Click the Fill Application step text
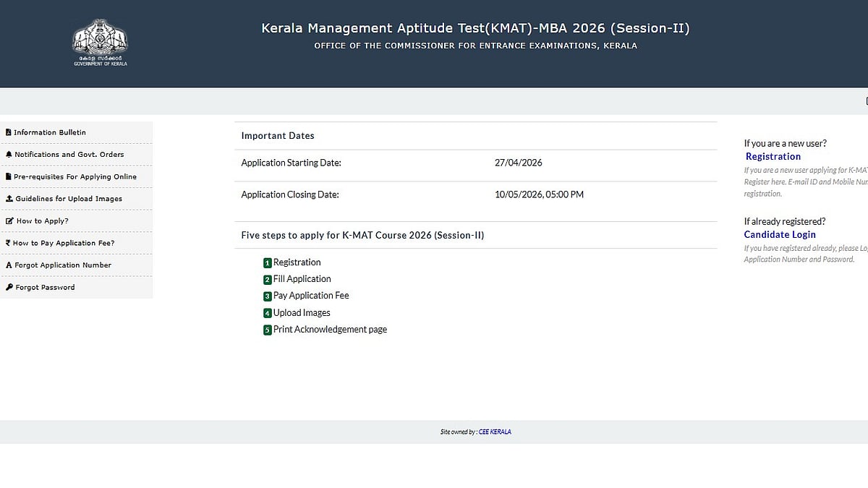868x488 pixels. pos(302,279)
